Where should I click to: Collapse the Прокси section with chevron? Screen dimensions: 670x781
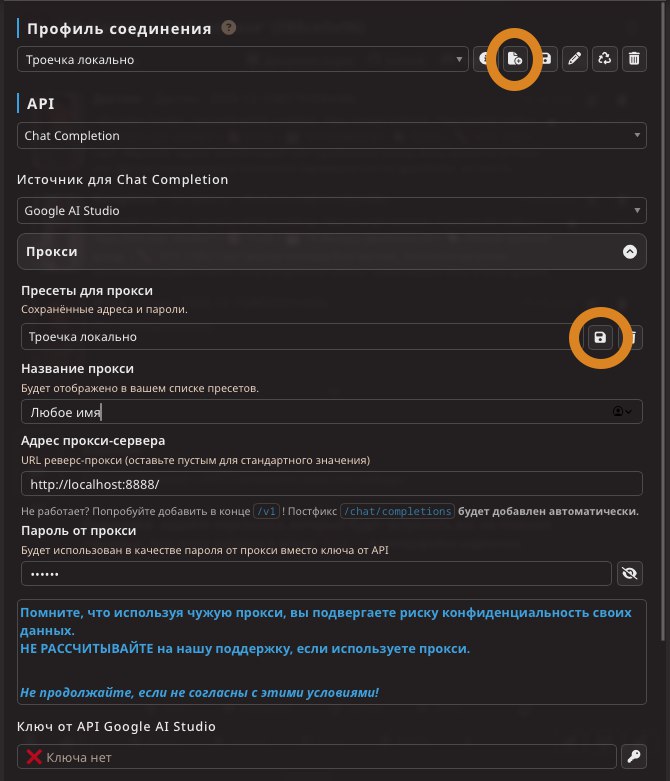click(630, 252)
